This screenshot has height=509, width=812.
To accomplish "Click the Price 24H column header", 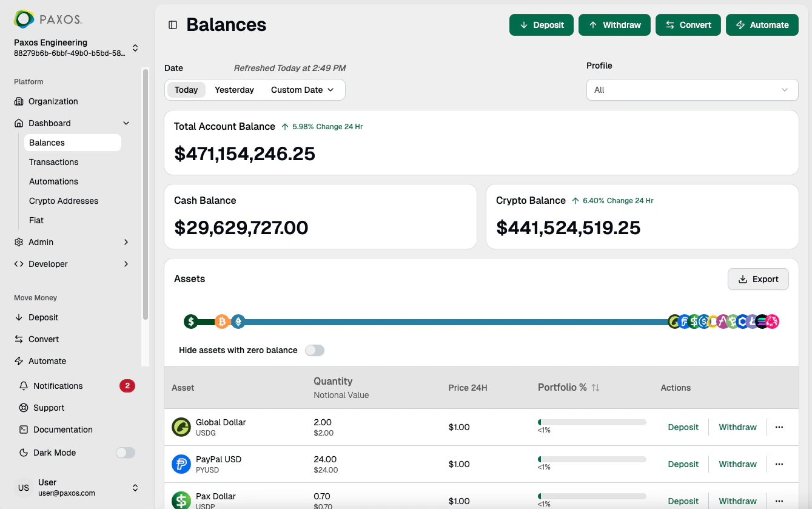I will pos(468,388).
